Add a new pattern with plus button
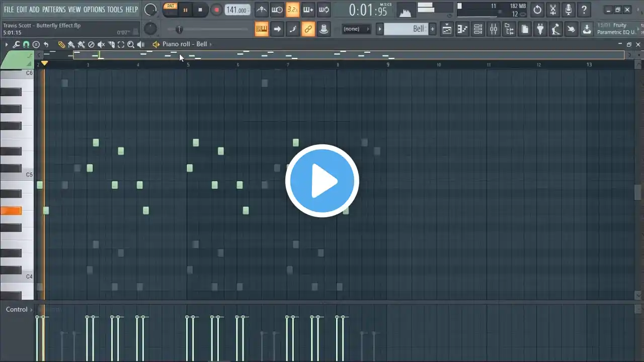This screenshot has width=644, height=362. pyautogui.click(x=432, y=29)
